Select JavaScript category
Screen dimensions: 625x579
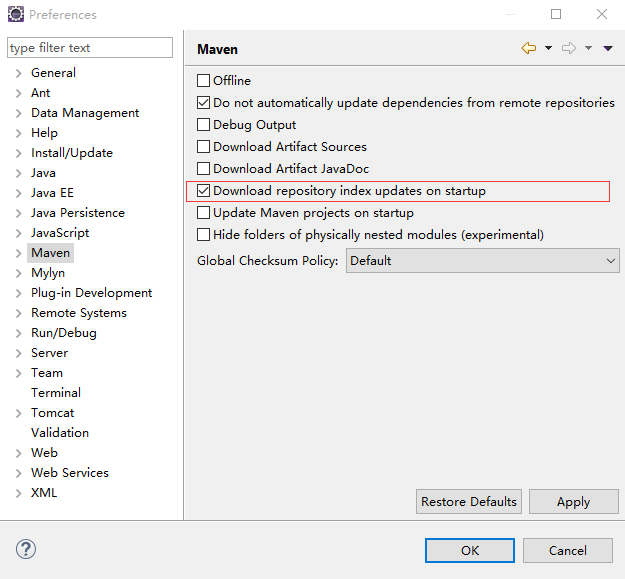coord(60,233)
